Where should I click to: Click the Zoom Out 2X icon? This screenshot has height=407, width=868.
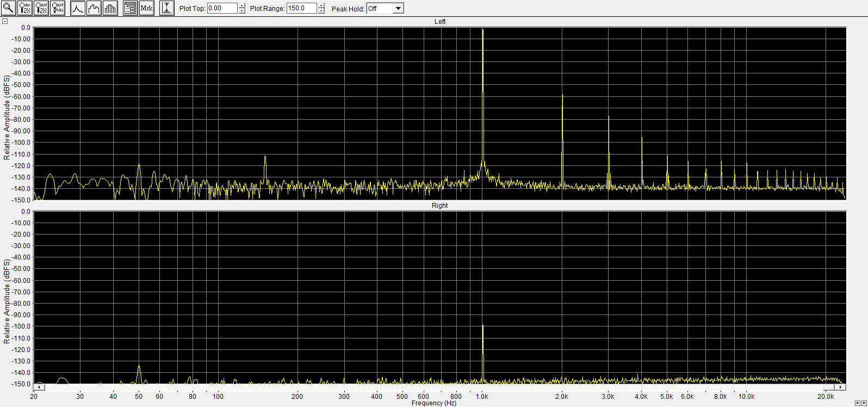click(41, 8)
